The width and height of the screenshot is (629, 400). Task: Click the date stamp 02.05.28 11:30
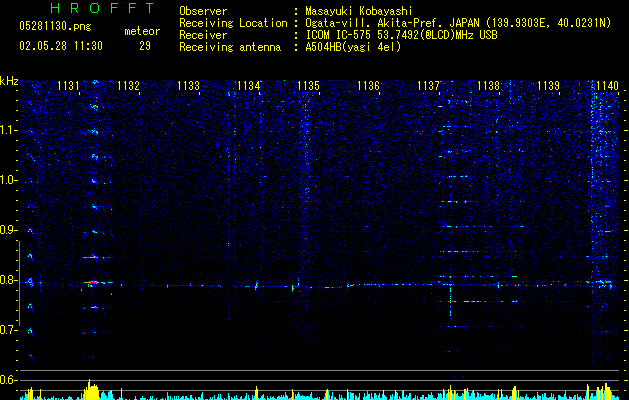tap(61, 46)
